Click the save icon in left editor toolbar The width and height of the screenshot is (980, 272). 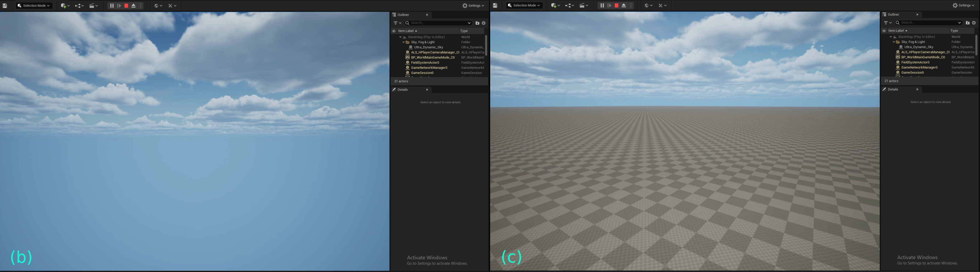coord(5,6)
